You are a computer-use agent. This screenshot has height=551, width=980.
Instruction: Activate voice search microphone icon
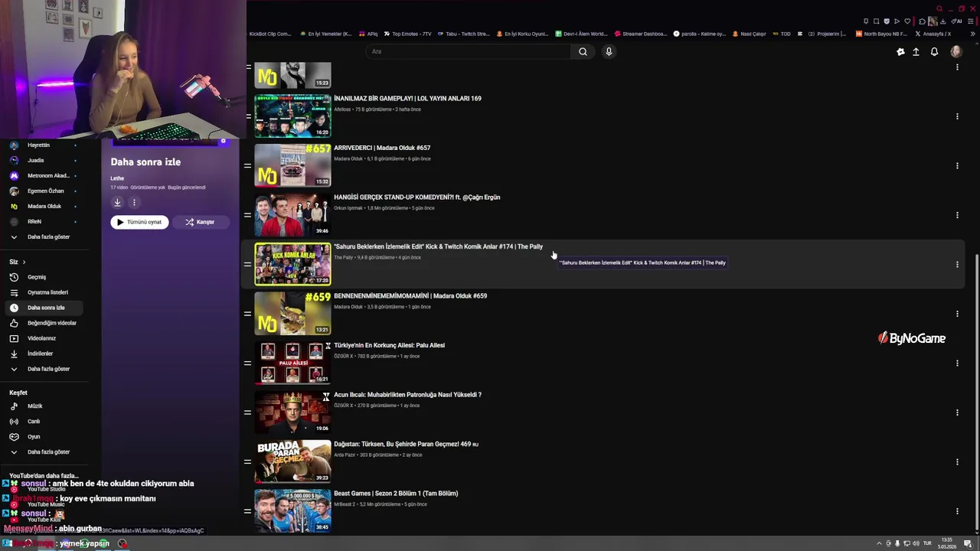point(609,51)
